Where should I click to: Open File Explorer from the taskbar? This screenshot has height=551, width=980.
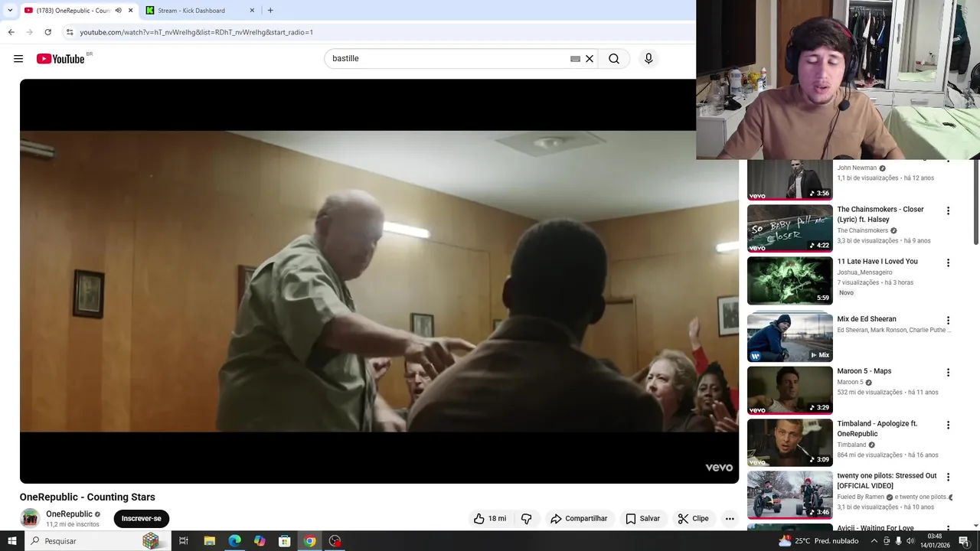pos(209,541)
